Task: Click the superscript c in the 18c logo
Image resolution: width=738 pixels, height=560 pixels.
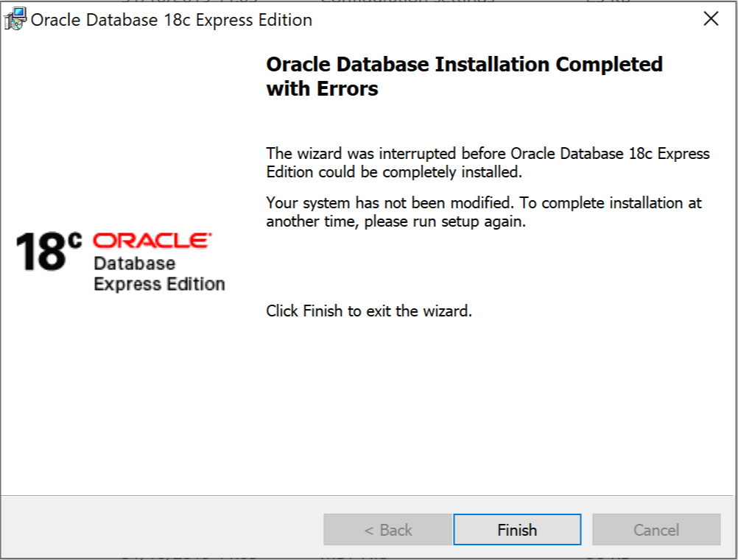Action: 77,240
